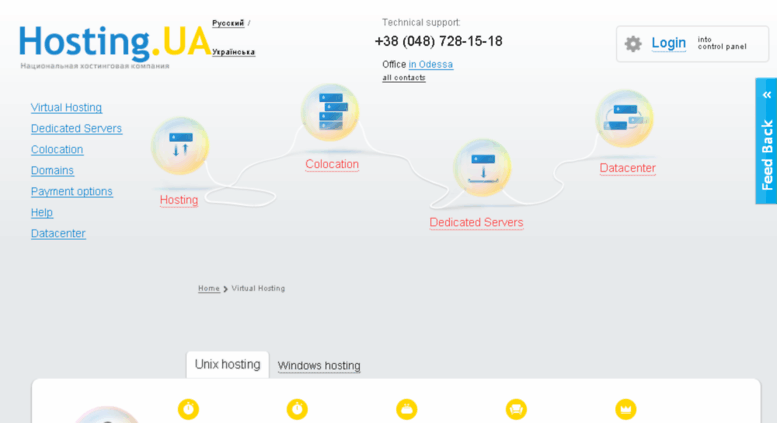Switch language to Українська
This screenshot has height=423, width=777.
233,52
